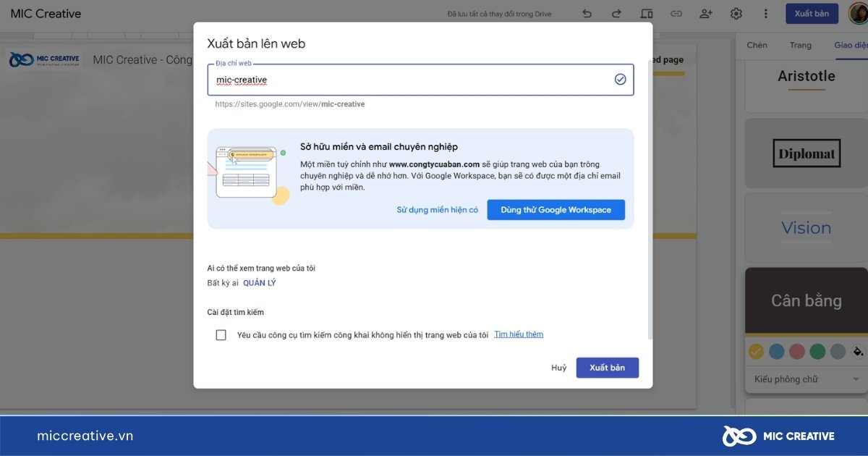Undo the last change in toolbar
This screenshot has width=868, height=456.
coord(587,14)
